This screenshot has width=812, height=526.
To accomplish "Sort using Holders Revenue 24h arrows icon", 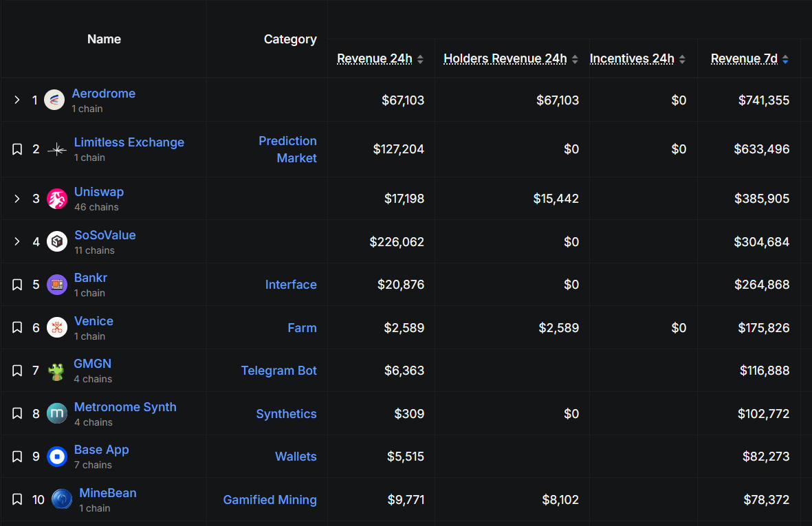I will 575,60.
